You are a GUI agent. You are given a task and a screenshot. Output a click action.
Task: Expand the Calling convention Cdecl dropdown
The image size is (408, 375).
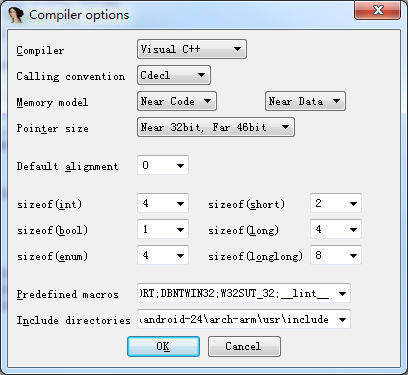(174, 75)
